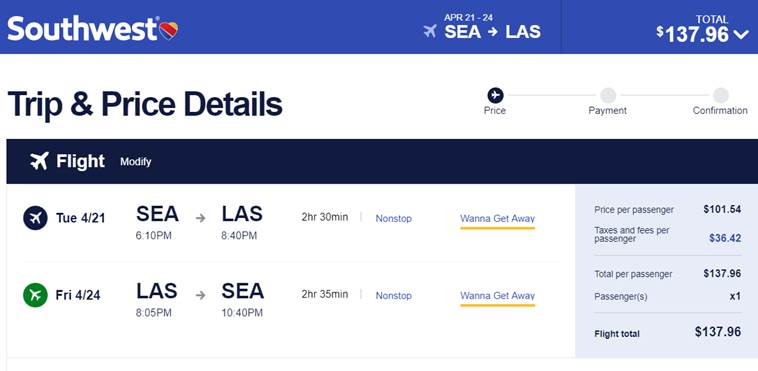Screen dimensions: 758x371
Task: Click the Modify link in Flight bar
Action: (136, 162)
